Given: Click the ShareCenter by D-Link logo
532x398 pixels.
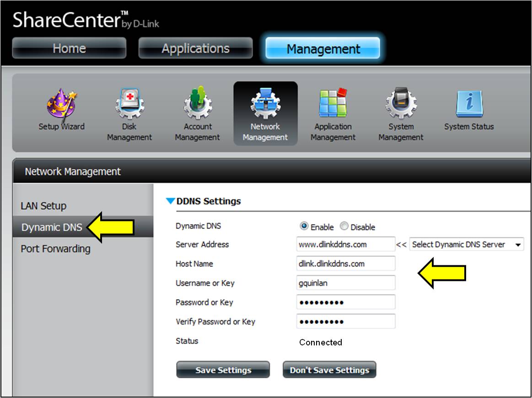Looking at the screenshot, I should click(86, 20).
